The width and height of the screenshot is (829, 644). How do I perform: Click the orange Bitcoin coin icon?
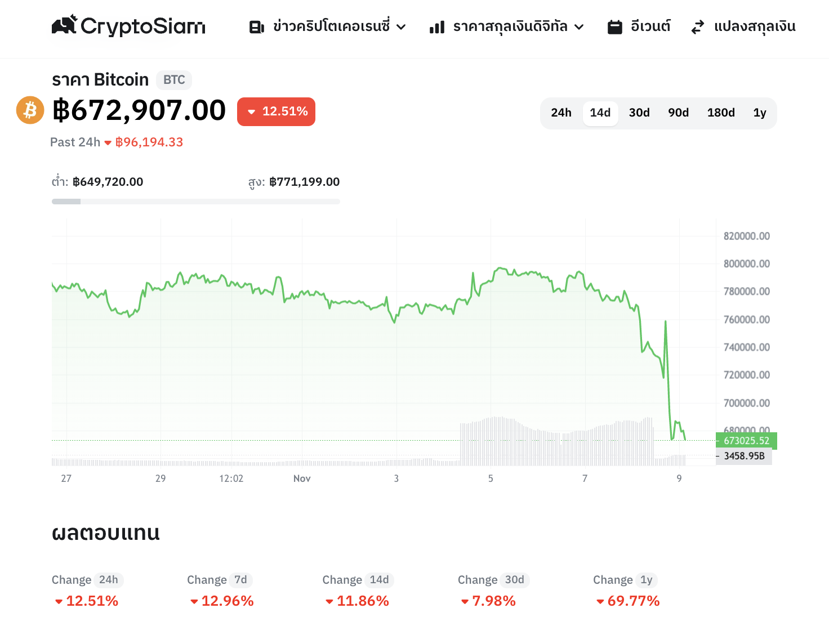[30, 110]
